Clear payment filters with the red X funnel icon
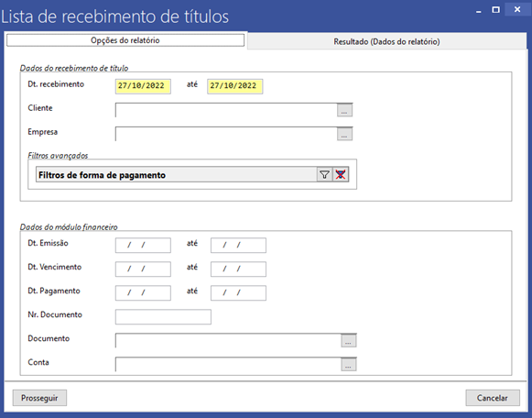532x418 pixels. pos(341,174)
